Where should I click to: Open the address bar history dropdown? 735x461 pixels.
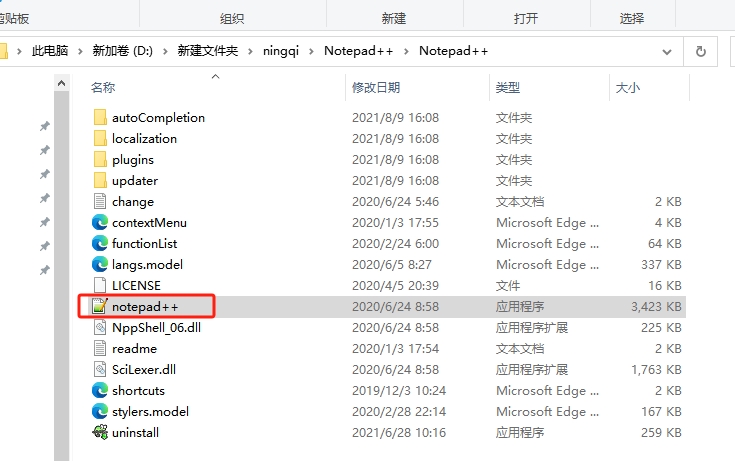pyautogui.click(x=667, y=52)
